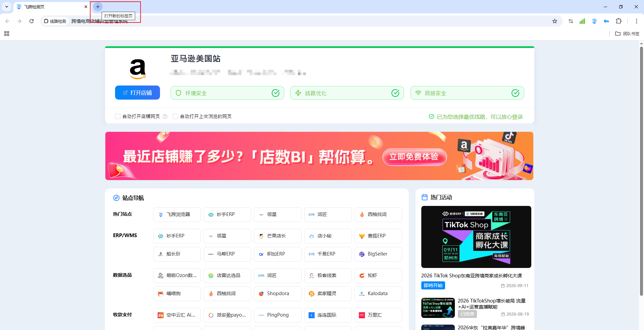644x330 pixels.
Task: Go back to previous page
Action: [x=7, y=21]
